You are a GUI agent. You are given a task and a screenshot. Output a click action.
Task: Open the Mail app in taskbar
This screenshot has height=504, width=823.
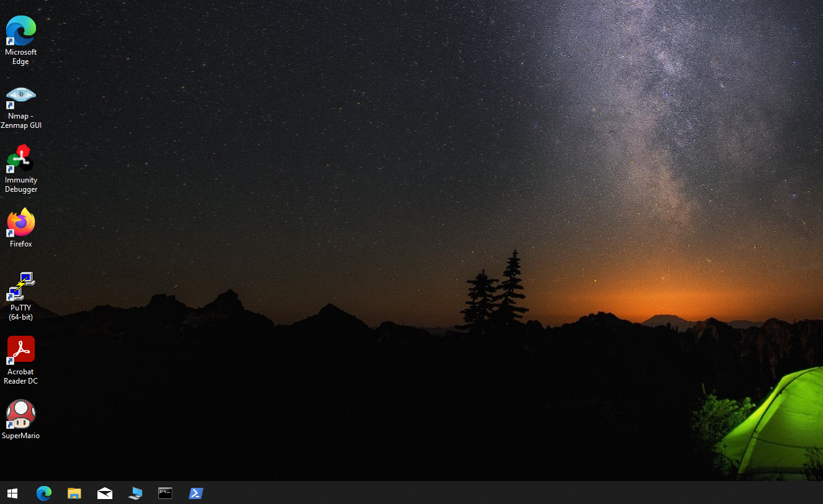pyautogui.click(x=104, y=493)
